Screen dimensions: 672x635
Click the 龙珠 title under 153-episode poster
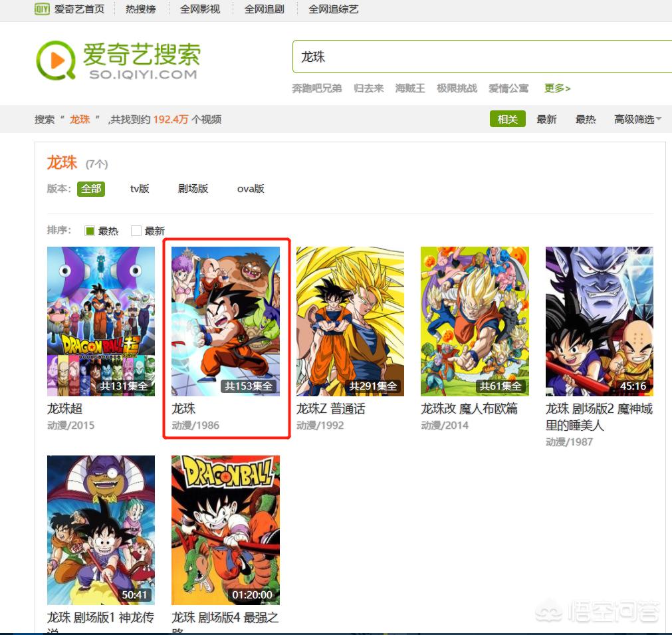tap(183, 409)
